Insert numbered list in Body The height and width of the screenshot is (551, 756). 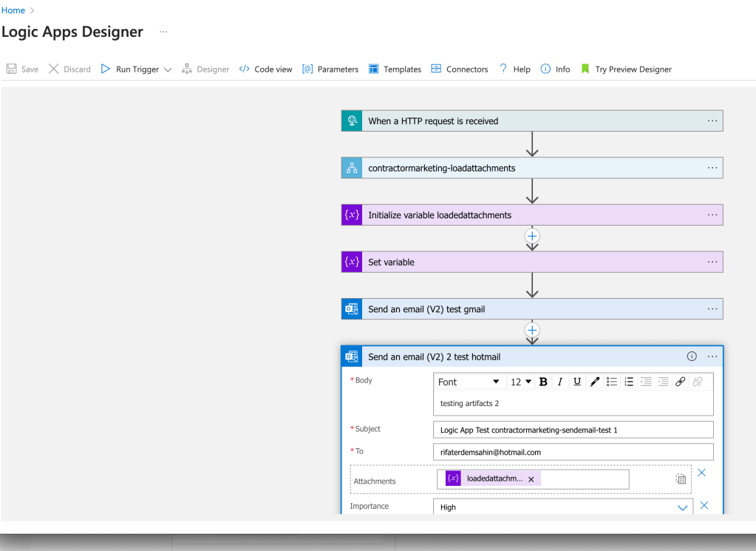point(629,382)
